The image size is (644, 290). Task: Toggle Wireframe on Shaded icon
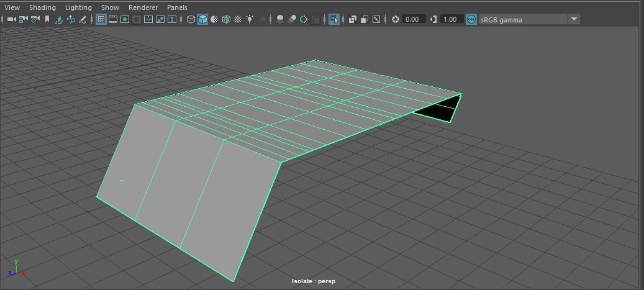click(226, 19)
